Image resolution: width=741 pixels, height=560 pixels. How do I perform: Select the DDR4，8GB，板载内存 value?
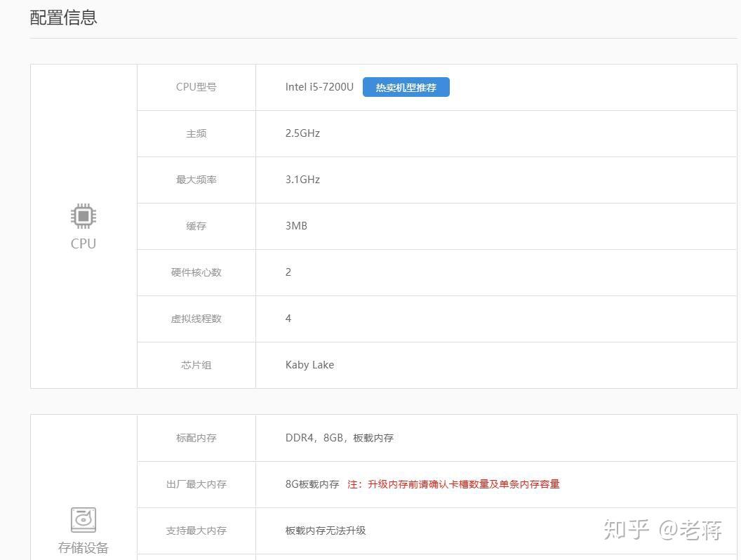340,438
